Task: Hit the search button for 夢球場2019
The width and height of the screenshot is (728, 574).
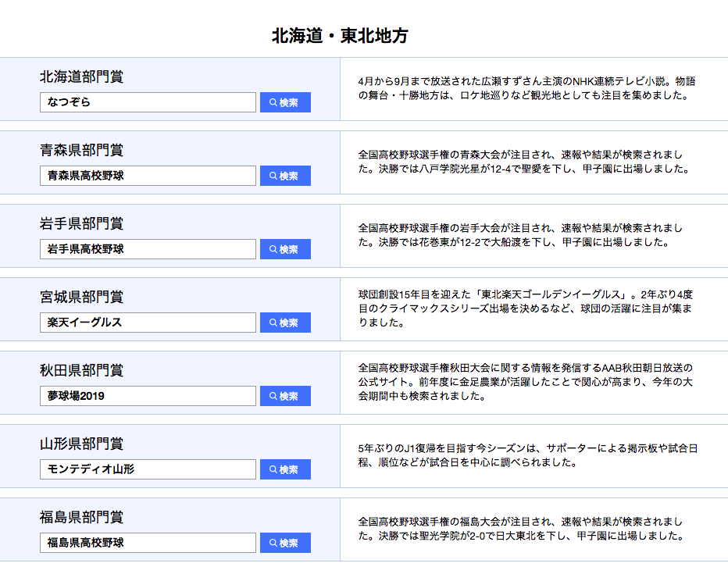Action: (x=285, y=396)
